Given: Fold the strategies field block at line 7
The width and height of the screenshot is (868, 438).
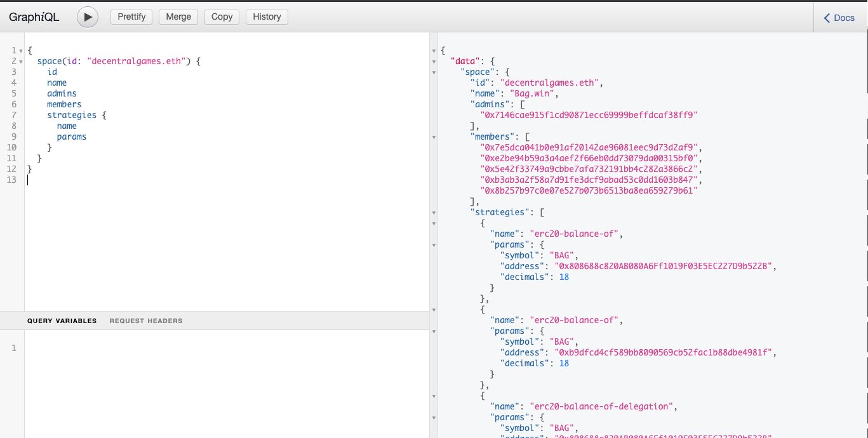Looking at the screenshot, I should (21, 116).
